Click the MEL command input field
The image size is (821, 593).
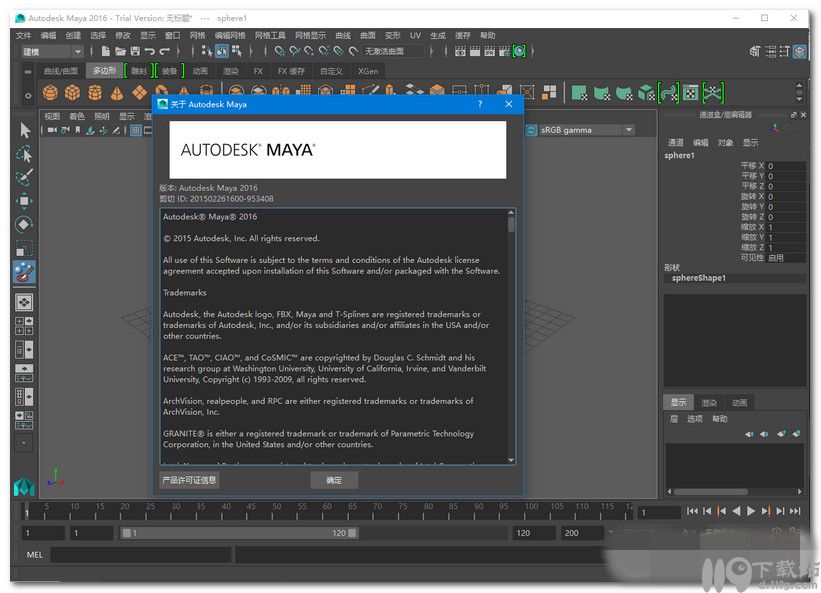point(140,555)
